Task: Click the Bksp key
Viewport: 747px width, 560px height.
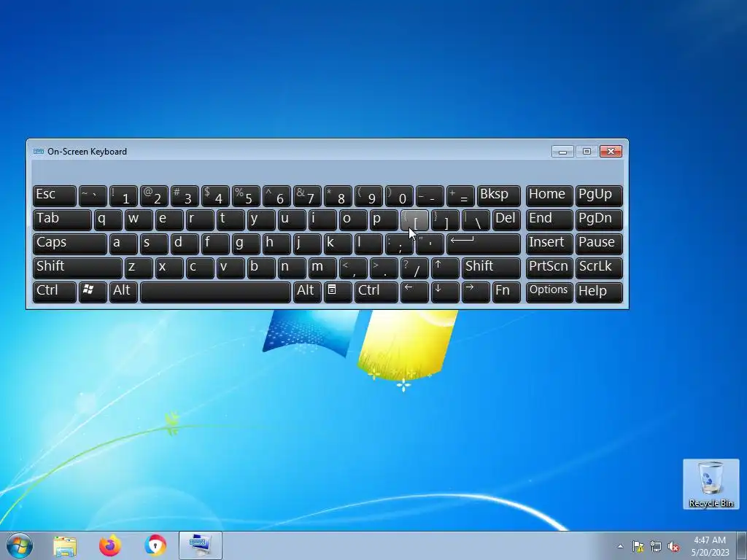Action: [x=499, y=195]
